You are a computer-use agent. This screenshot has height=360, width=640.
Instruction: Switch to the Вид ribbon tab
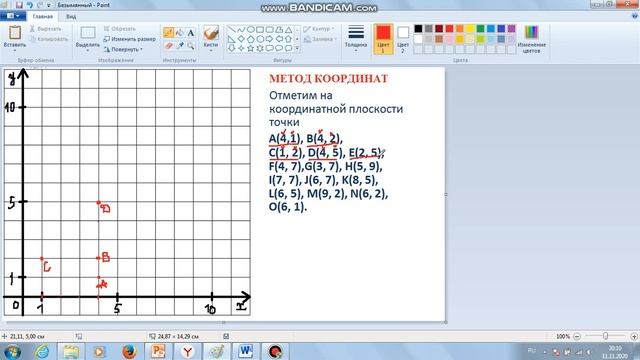click(x=71, y=16)
